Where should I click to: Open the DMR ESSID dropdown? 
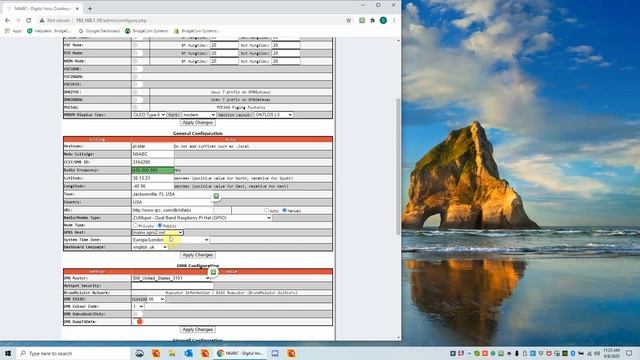(156, 299)
